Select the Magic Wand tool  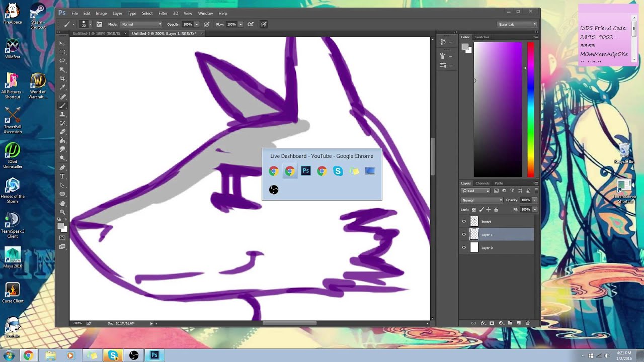coord(62,70)
